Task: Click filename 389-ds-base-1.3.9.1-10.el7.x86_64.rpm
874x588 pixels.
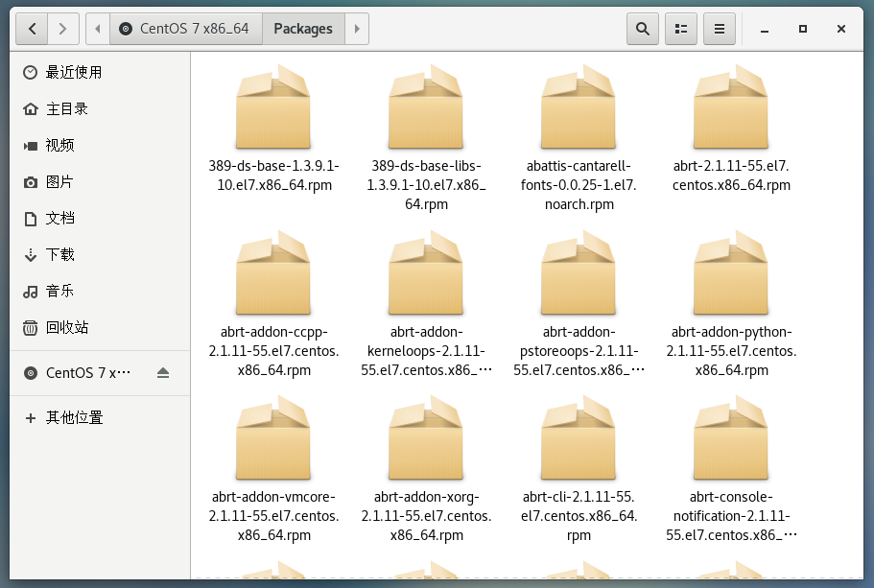Action: tap(273, 176)
